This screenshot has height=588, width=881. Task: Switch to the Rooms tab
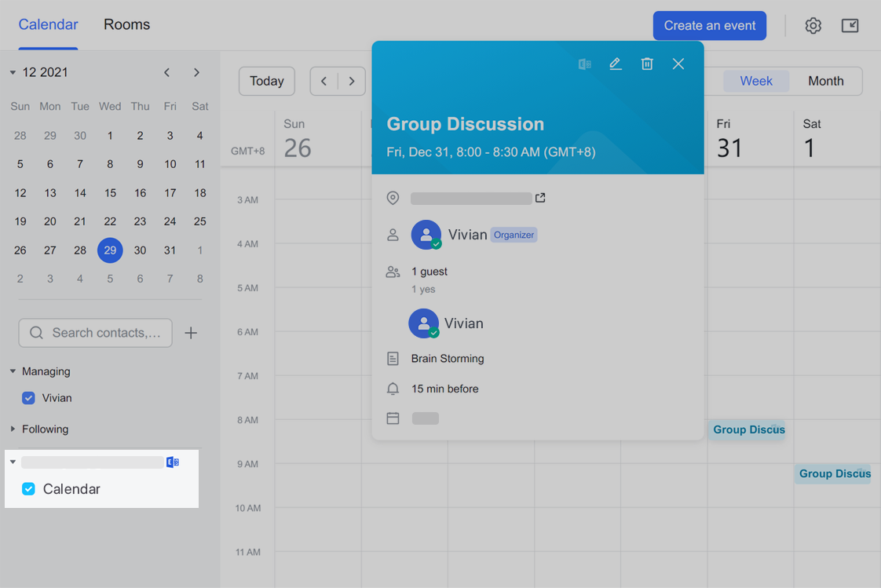[x=126, y=24]
